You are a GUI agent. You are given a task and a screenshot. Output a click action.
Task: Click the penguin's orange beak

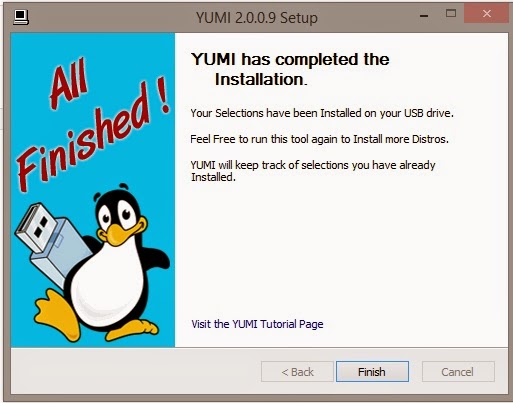(x=122, y=231)
